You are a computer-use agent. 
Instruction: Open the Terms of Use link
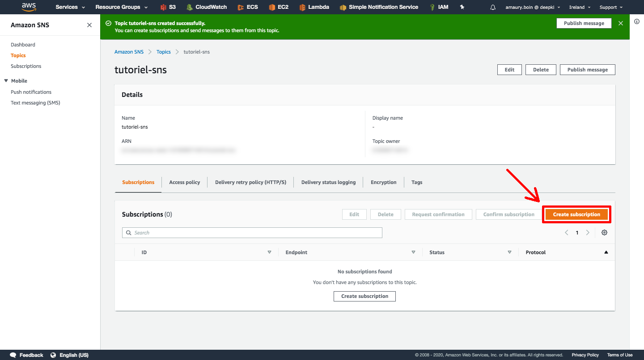pos(620,355)
